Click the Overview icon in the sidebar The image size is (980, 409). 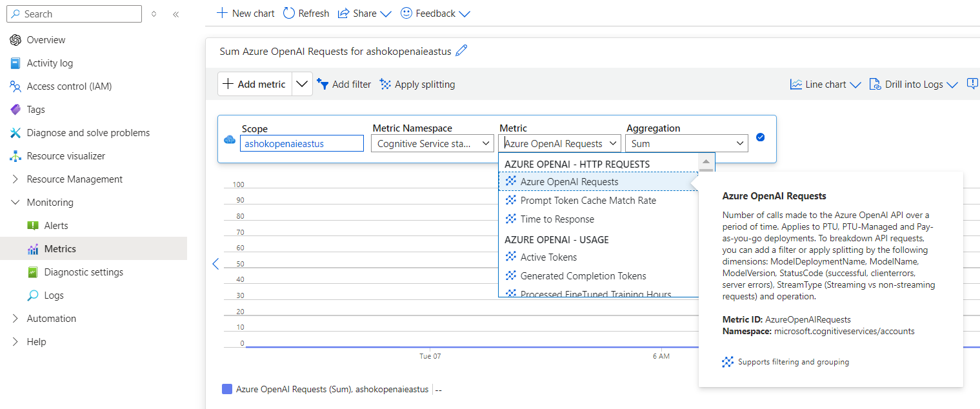[x=15, y=40]
